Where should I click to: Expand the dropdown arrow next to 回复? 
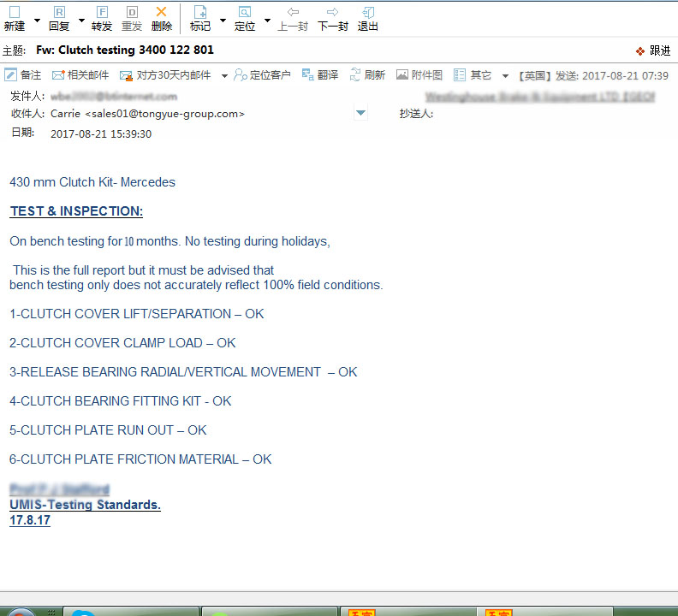click(82, 20)
